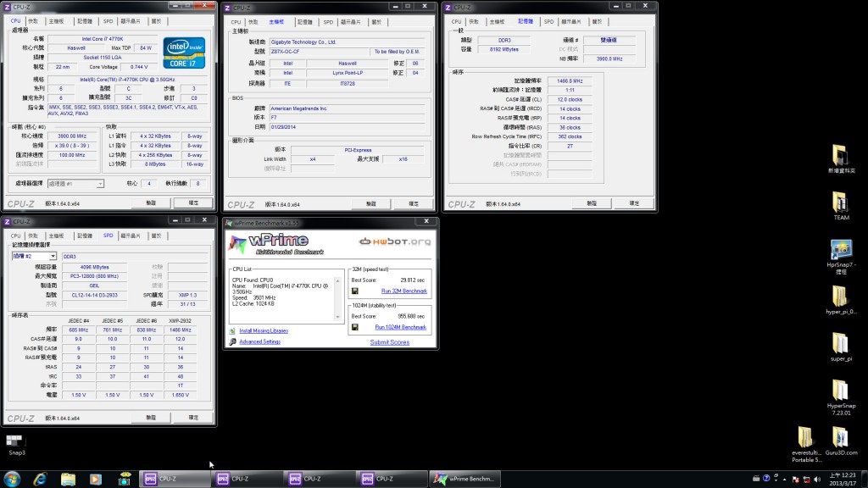Click the help question-mark tray icon
Image resolution: width=868 pixels, height=488 pixels.
766,479
